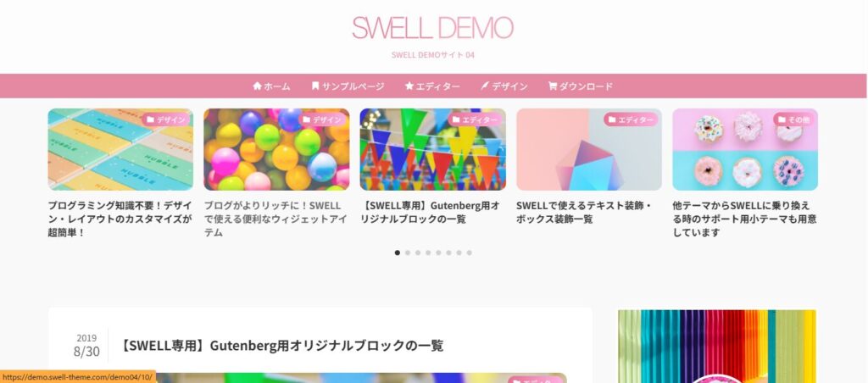Select the last carousel pagination dot

coord(469,253)
